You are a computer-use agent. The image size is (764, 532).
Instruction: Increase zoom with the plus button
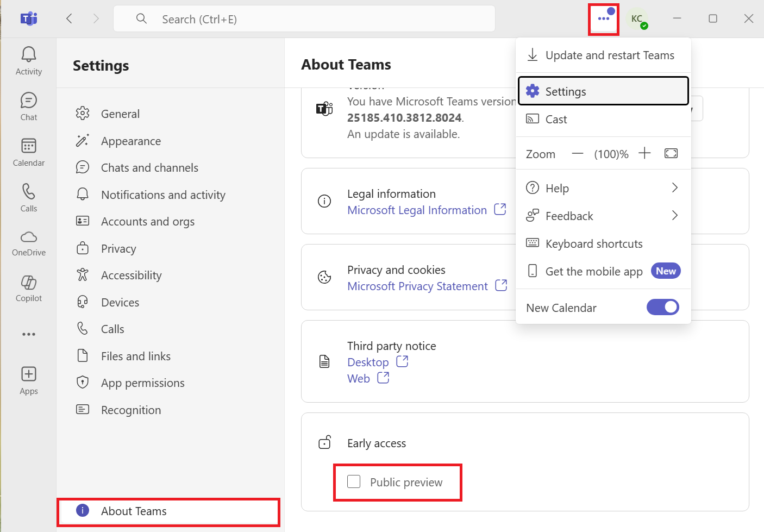tap(644, 154)
